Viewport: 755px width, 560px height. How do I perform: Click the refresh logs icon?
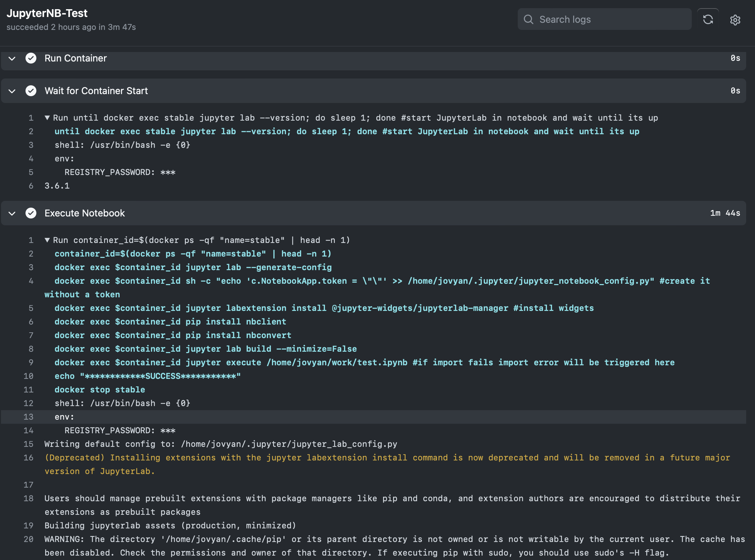[708, 19]
